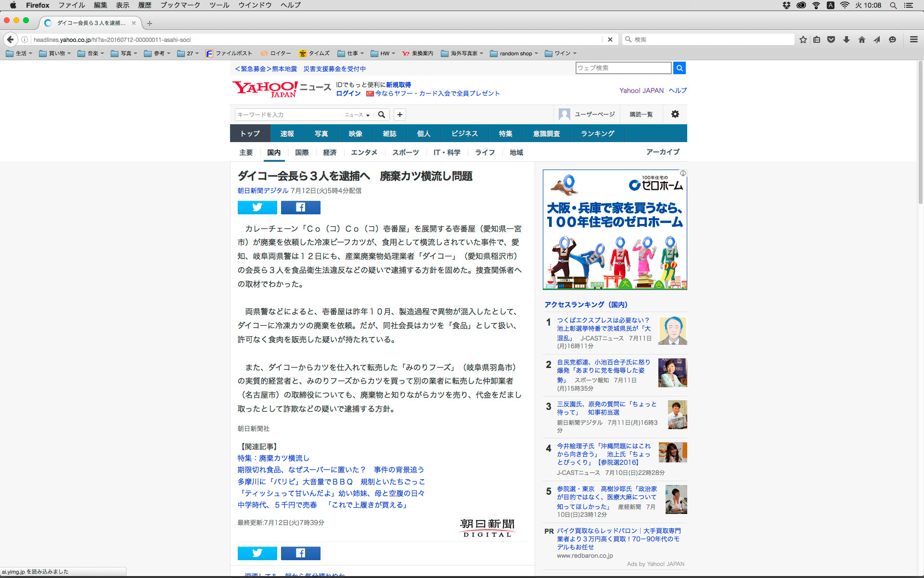This screenshot has height=578, width=924.
Task: Click the blue web search magnifier button
Action: [x=679, y=68]
